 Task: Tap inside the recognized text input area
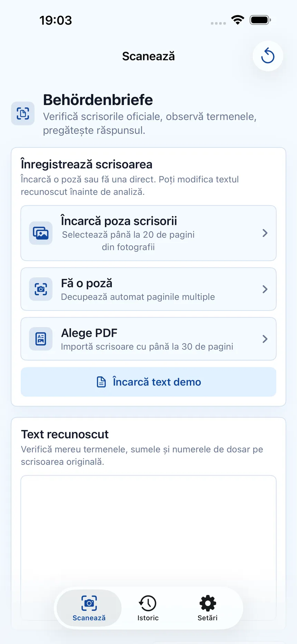pos(148,532)
